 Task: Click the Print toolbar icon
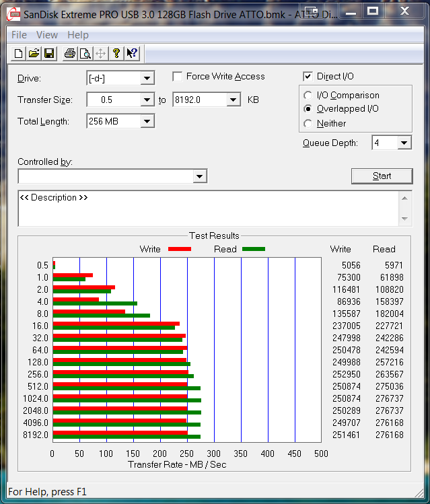(x=69, y=54)
